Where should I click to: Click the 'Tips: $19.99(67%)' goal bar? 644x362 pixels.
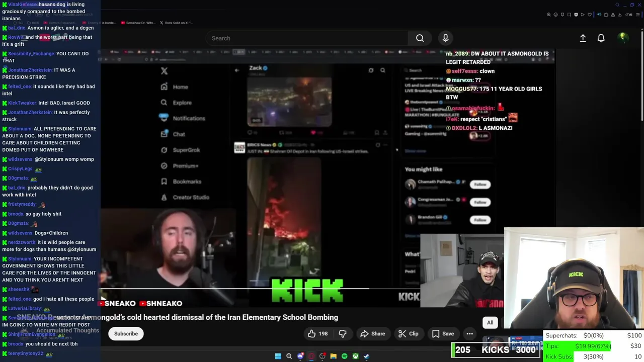pyautogui.click(x=593, y=346)
